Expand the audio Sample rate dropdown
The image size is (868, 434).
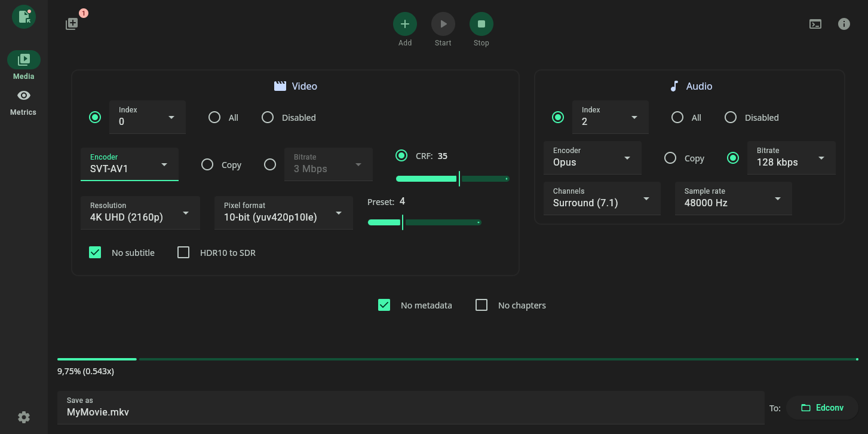[x=733, y=198]
